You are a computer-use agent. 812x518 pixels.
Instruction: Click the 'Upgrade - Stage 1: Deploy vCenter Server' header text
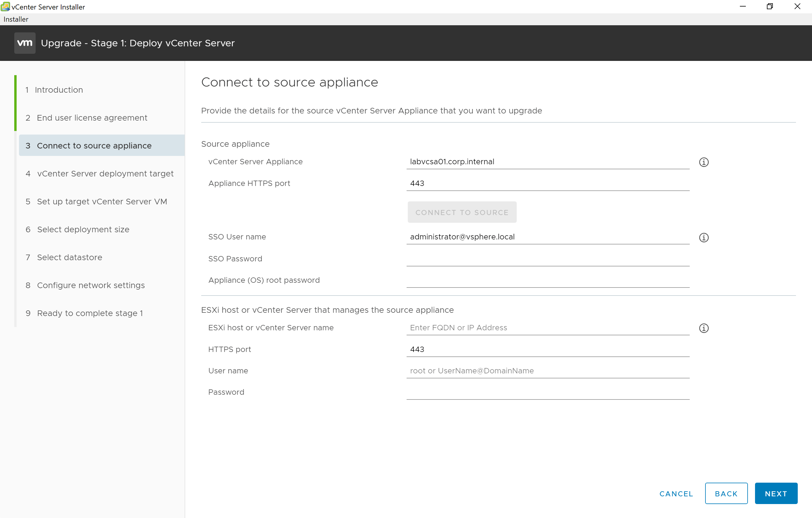point(138,43)
